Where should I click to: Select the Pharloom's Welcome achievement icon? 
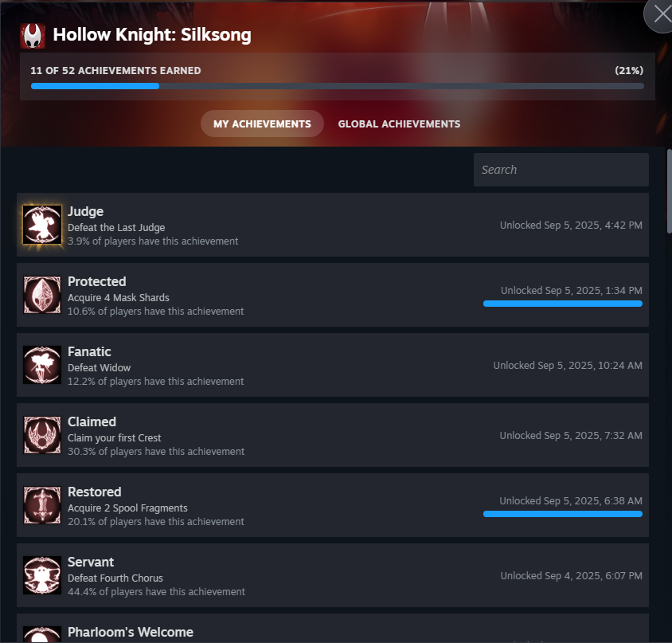tap(42, 634)
